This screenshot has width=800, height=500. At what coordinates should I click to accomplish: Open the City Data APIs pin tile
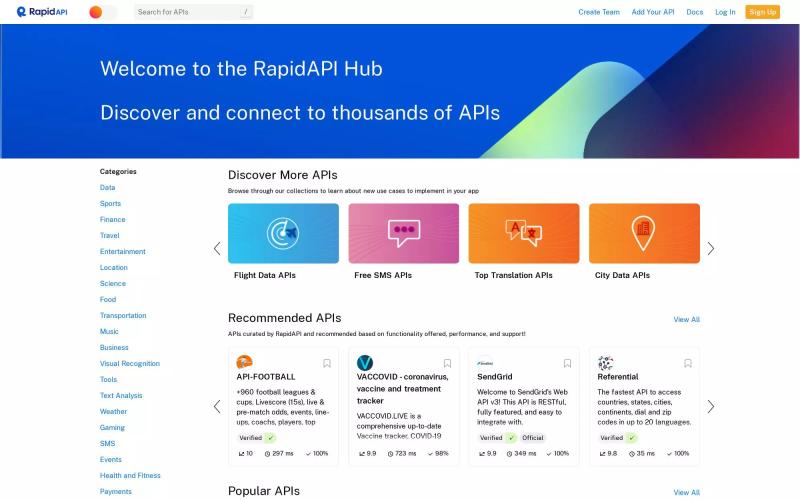click(x=644, y=233)
